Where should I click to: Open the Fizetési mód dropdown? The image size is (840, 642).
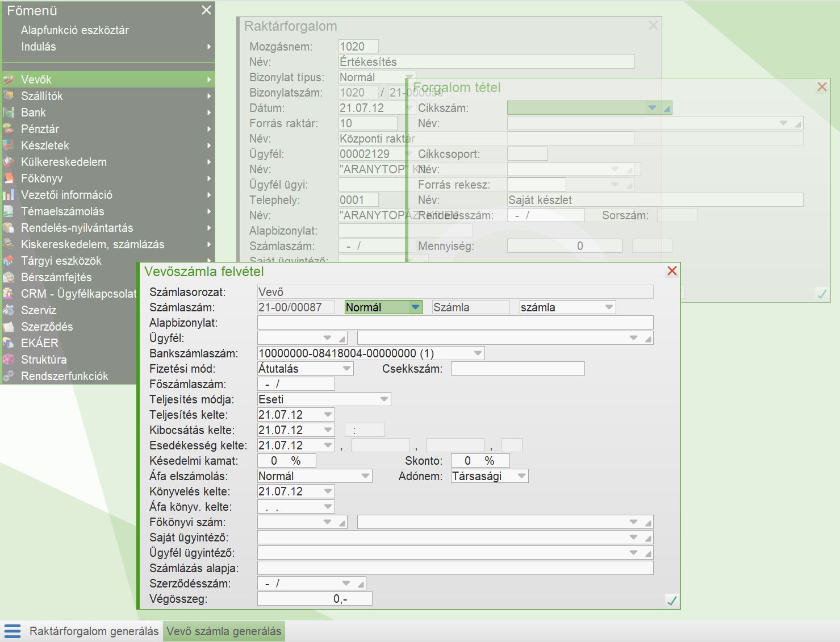346,369
